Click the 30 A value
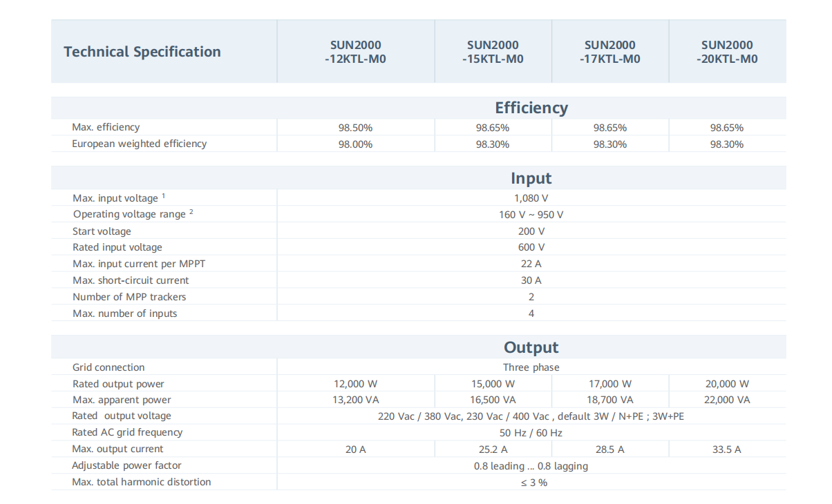Image resolution: width=832 pixels, height=504 pixels. [531, 280]
